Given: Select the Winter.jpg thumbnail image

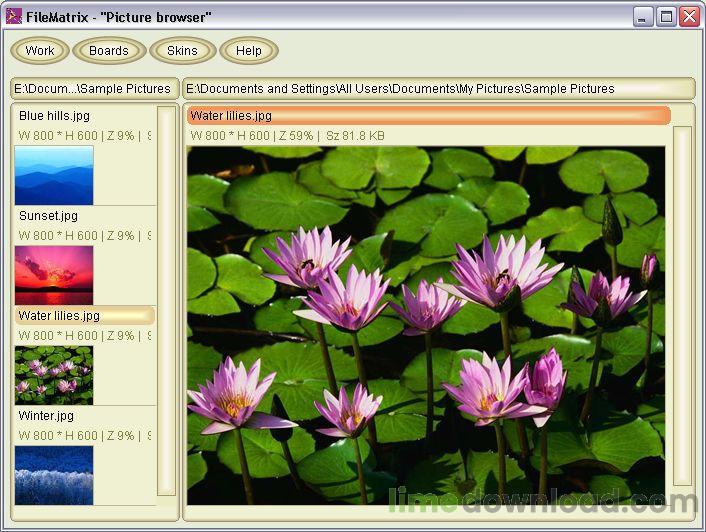Looking at the screenshot, I should (54, 474).
